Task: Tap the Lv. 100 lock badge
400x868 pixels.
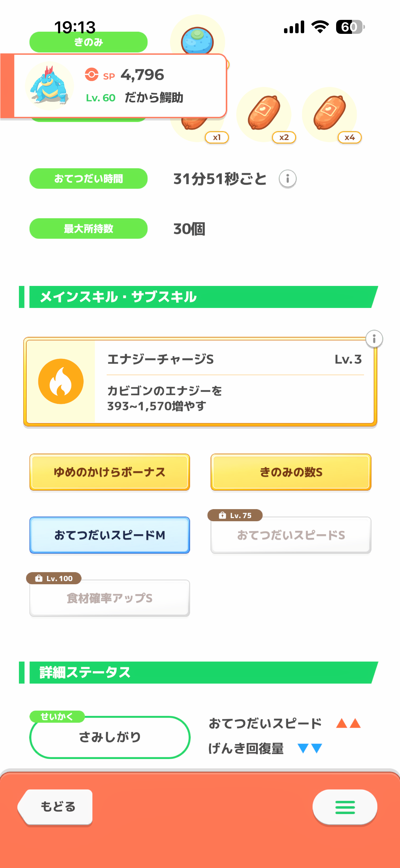Action: [x=54, y=578]
